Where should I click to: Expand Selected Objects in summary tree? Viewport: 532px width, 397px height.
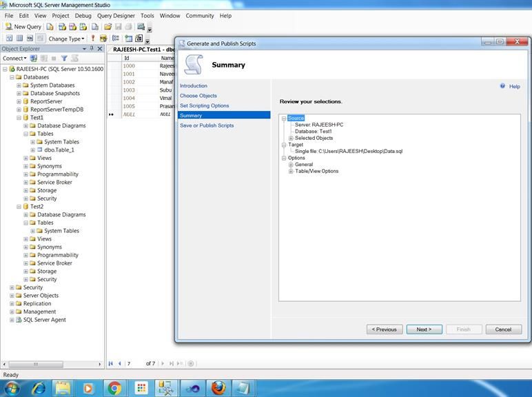pos(291,138)
